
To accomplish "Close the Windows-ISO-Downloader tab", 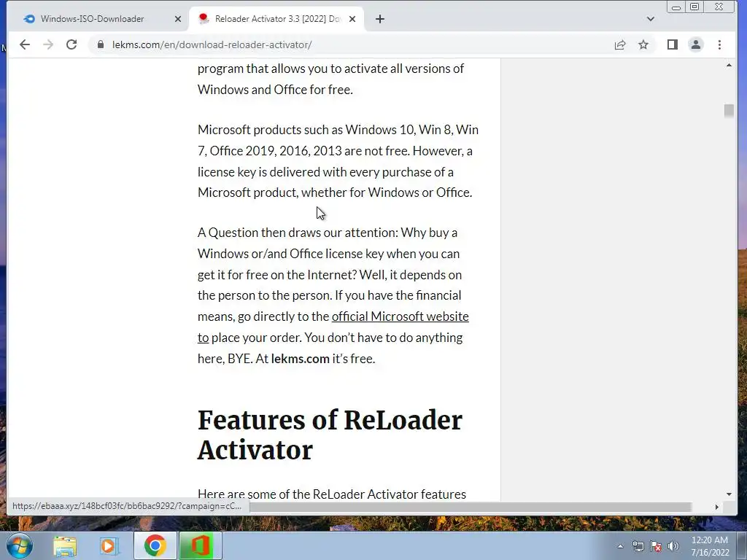I will (178, 19).
